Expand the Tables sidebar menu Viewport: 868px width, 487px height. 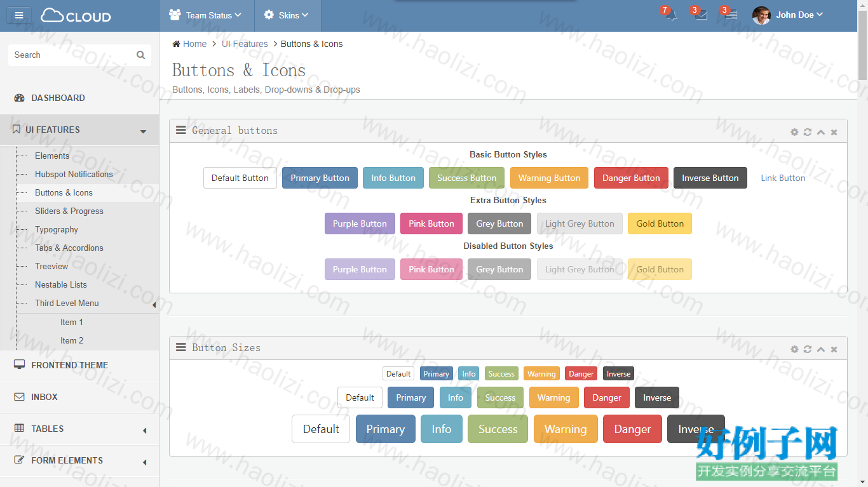click(x=79, y=429)
